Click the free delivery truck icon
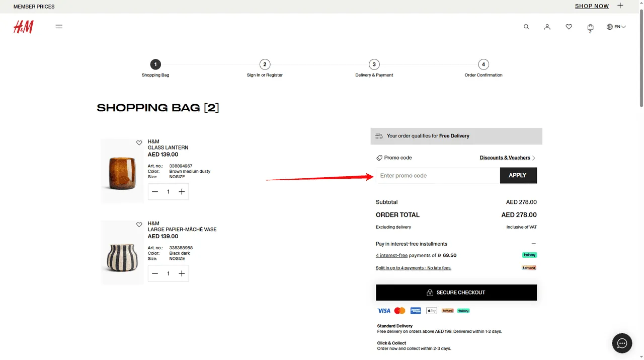Viewport: 644px width, 360px height. click(x=379, y=136)
